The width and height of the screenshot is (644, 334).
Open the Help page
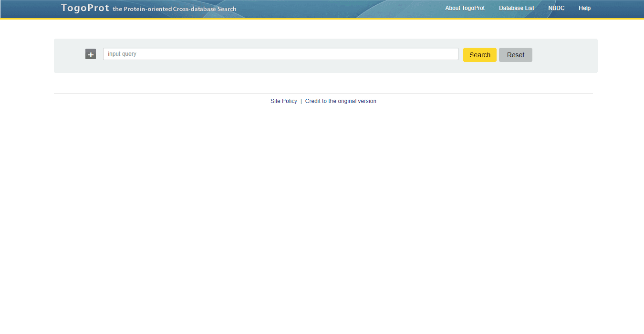coord(584,8)
